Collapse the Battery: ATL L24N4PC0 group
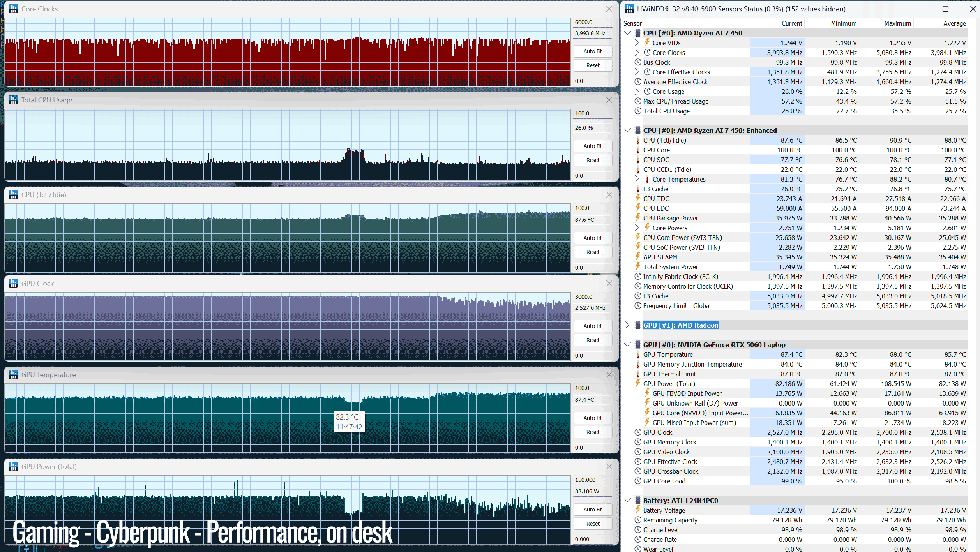 click(x=627, y=500)
